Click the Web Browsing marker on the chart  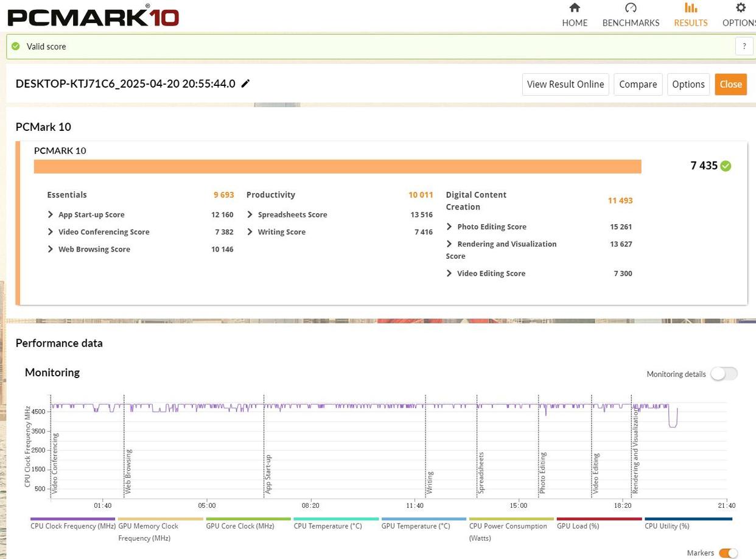(x=128, y=471)
